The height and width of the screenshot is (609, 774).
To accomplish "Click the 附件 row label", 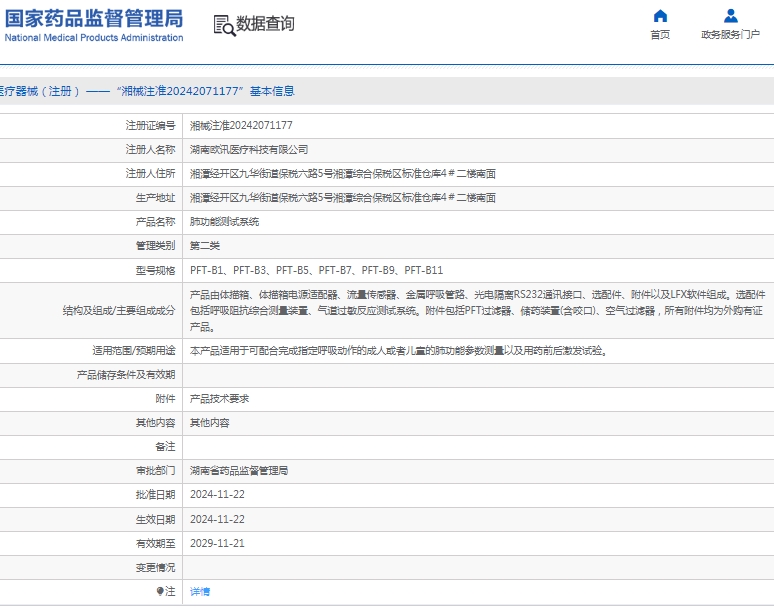I will (165, 399).
